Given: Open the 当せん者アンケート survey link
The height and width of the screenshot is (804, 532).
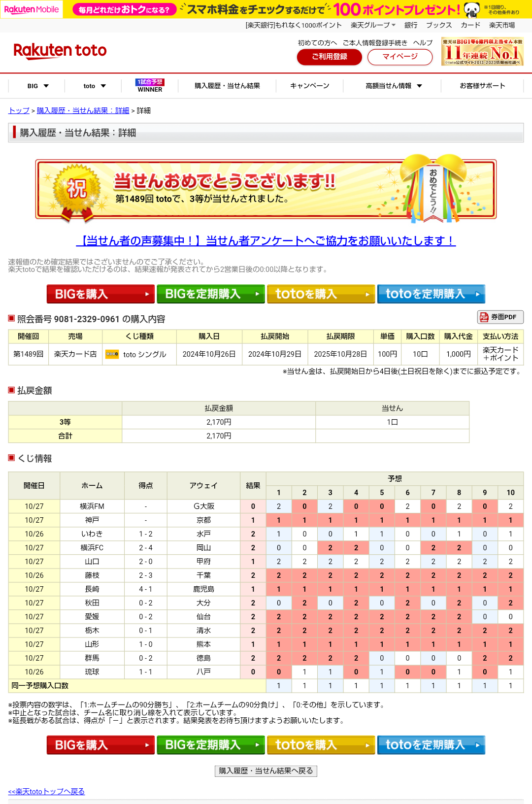Looking at the screenshot, I should click(x=266, y=241).
